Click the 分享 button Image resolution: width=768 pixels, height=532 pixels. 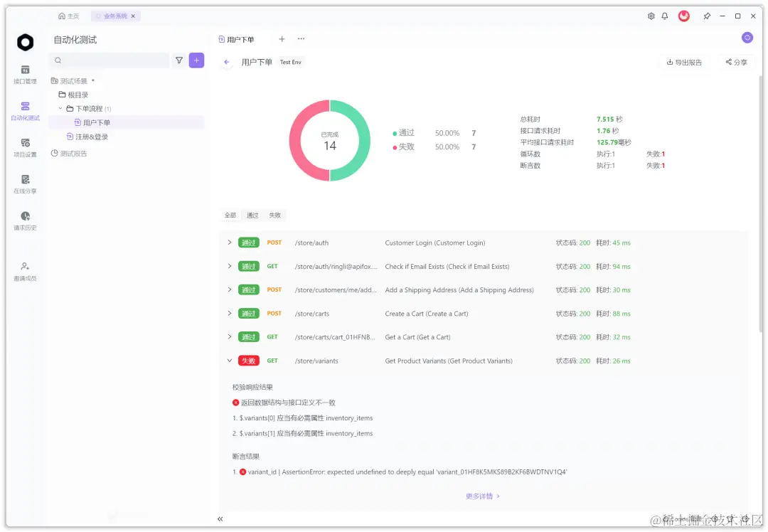[x=736, y=62]
